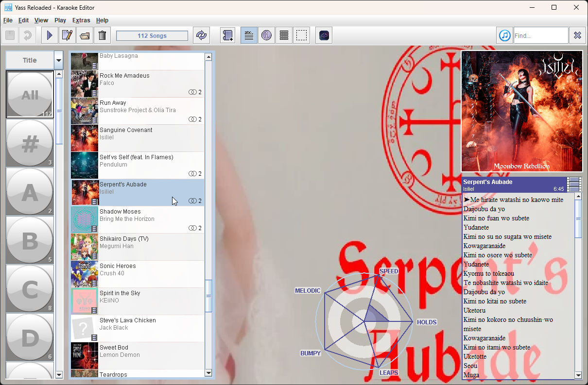The image size is (588, 385).
Task: Select Rock Me Amadeus by Falco
Action: click(138, 84)
